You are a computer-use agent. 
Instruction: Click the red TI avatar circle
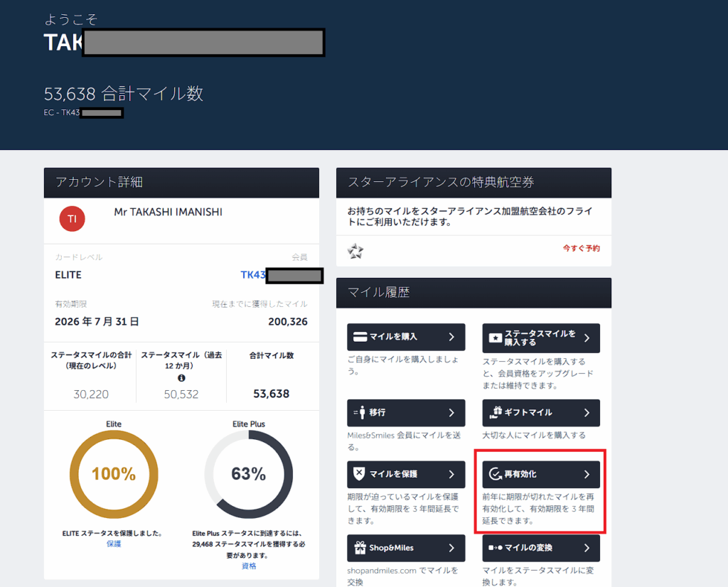coord(72,219)
